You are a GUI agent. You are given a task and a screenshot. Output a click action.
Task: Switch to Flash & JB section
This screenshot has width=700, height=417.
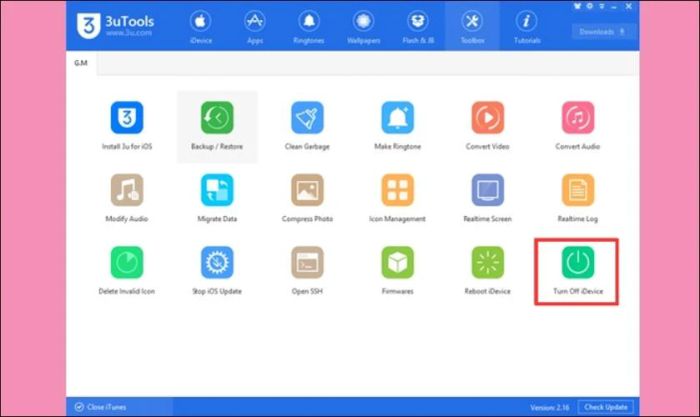click(x=418, y=26)
